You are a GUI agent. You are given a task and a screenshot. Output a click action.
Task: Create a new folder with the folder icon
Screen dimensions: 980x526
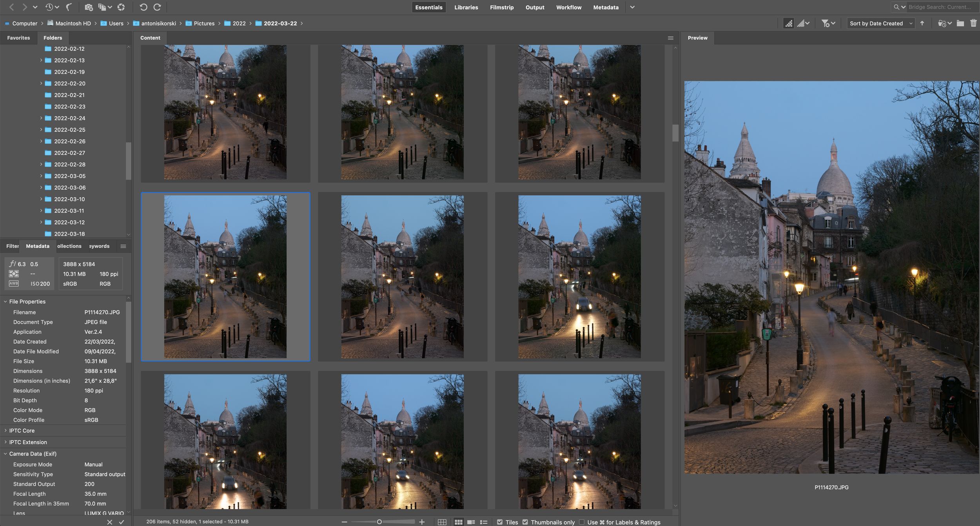pyautogui.click(x=960, y=24)
